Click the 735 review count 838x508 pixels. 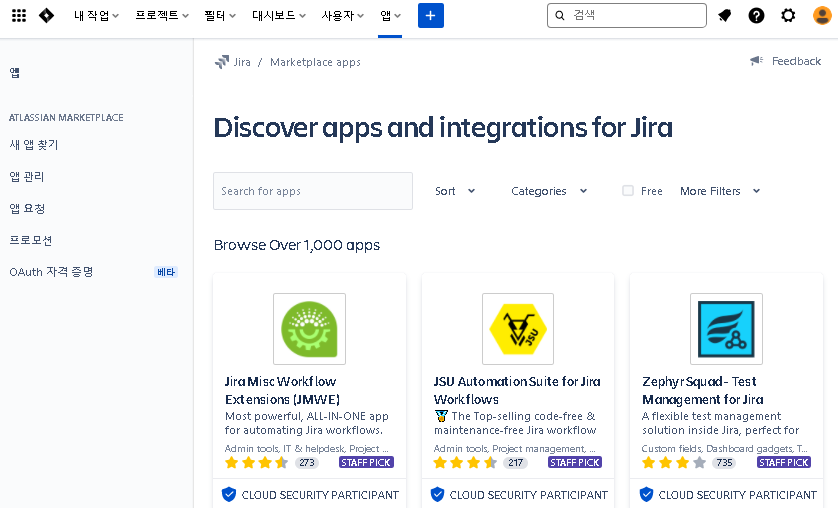click(724, 463)
